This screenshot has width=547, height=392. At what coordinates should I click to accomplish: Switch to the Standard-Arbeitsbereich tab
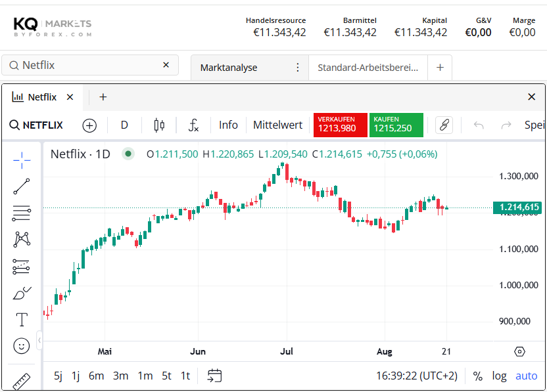click(x=368, y=68)
